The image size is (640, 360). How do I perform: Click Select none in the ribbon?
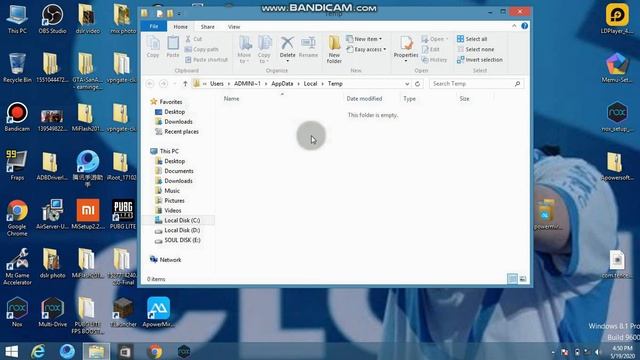(476, 49)
